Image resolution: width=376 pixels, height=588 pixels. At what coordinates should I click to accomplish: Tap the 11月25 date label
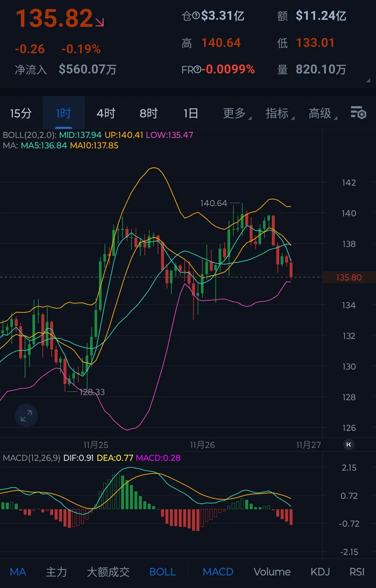click(x=96, y=445)
